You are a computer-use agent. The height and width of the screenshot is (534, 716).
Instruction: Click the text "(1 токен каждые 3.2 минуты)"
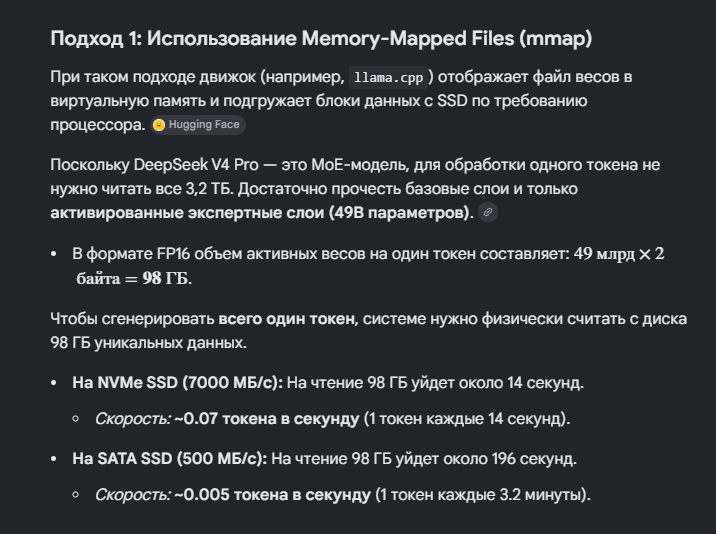point(483,495)
